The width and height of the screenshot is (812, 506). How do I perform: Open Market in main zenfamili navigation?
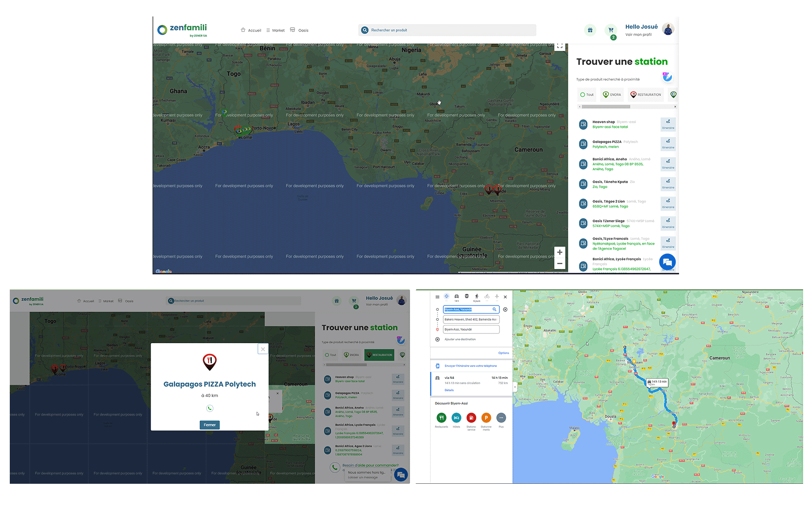click(275, 30)
